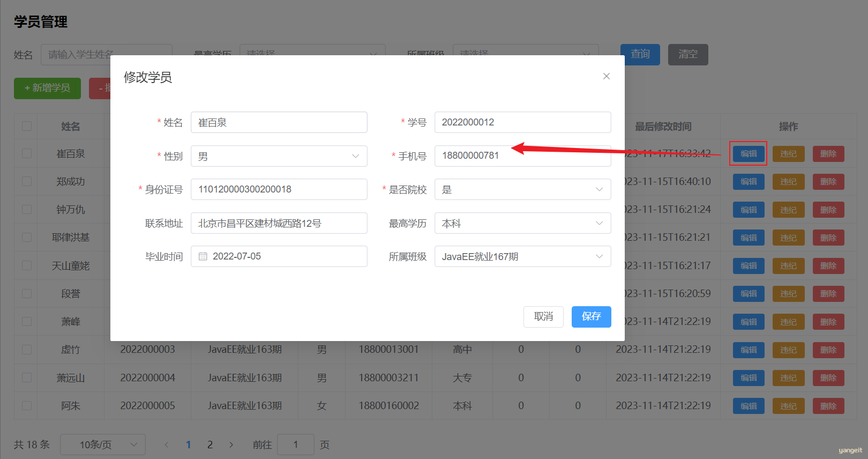The height and width of the screenshot is (459, 868).
Task: Open background 所属班级 filter dropdown
Action: point(526,54)
